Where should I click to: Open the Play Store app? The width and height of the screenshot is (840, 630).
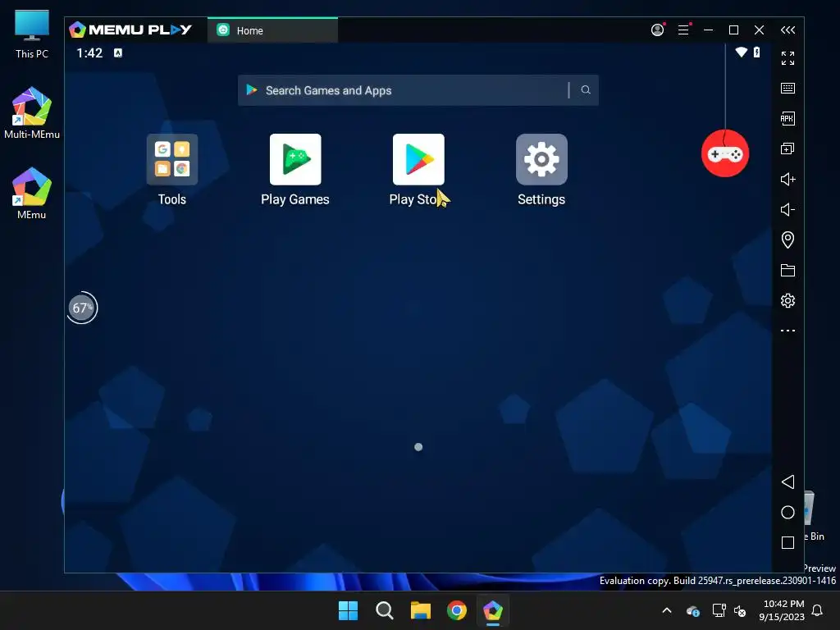click(418, 160)
